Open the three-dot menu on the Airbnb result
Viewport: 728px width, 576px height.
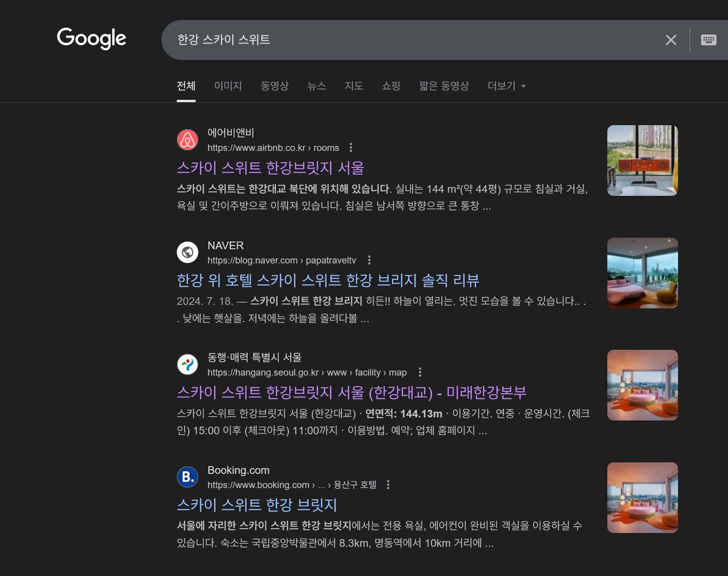point(351,147)
